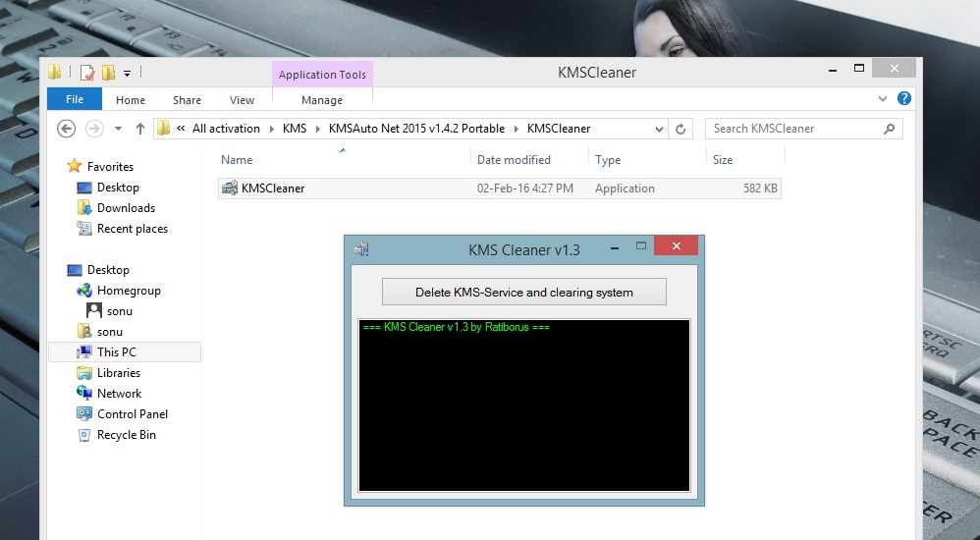980x540 pixels.
Task: Sort by the Size column header
Action: point(723,160)
